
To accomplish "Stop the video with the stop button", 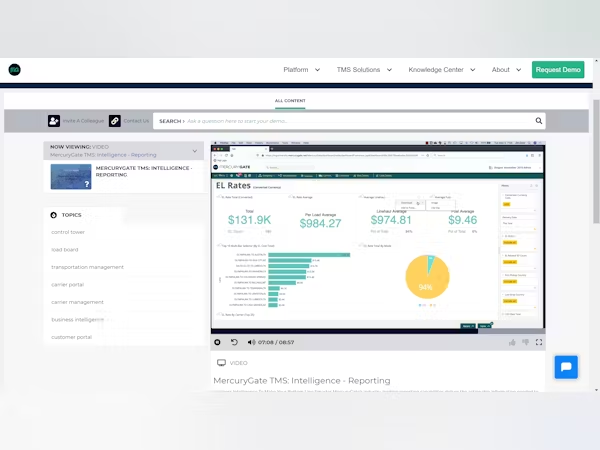I will click(217, 342).
